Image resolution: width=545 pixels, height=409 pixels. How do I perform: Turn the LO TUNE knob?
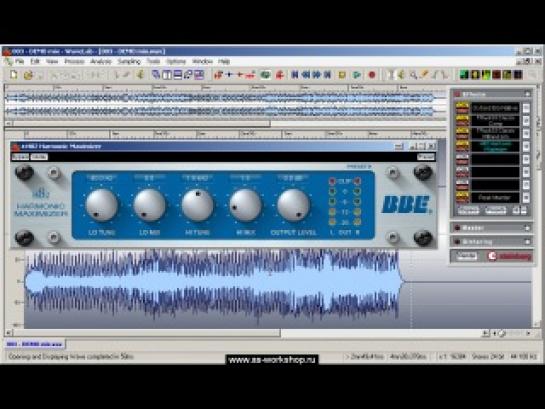point(101,205)
